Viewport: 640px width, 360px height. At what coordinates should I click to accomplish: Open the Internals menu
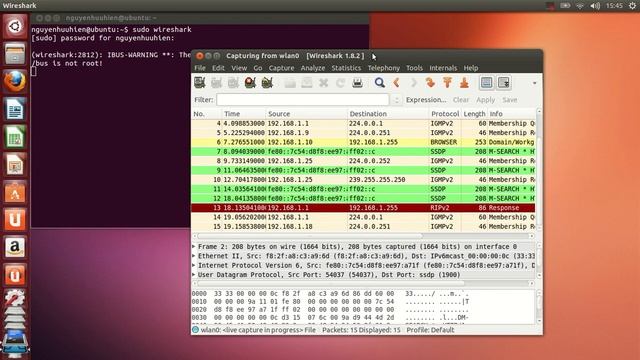[443, 68]
